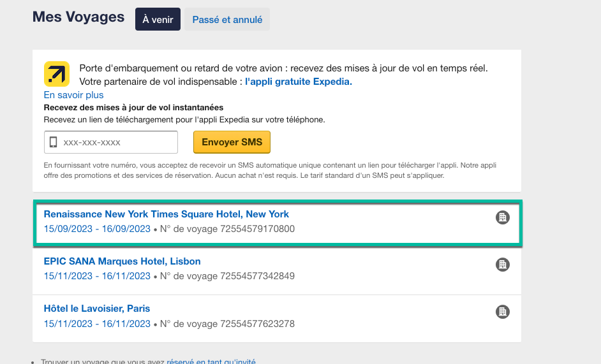Click the hotel icon for EPIC SANA Marques

tap(503, 265)
